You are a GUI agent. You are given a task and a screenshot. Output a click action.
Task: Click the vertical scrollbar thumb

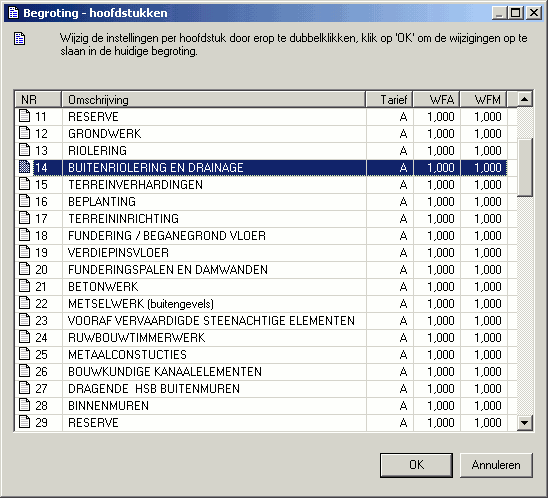click(525, 167)
